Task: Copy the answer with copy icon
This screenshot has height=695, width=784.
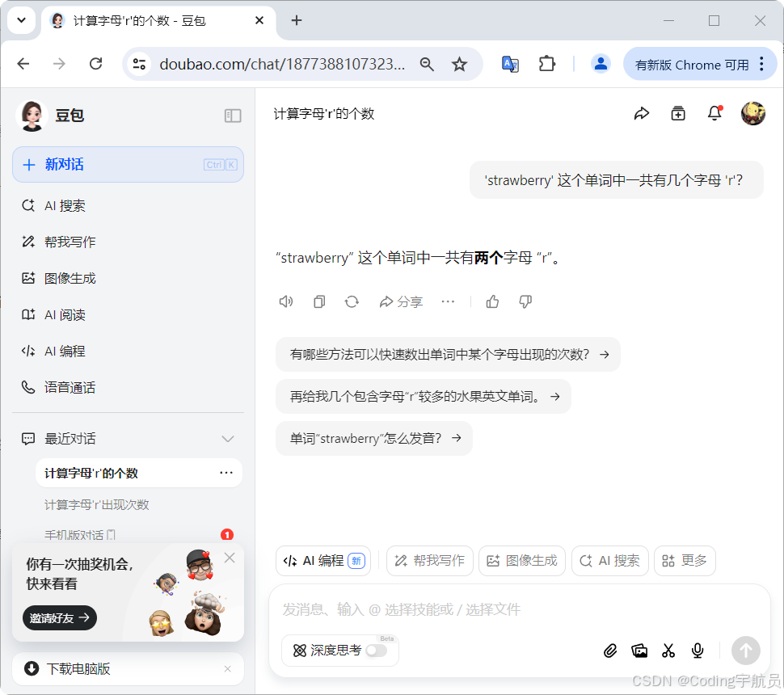Action: (x=319, y=301)
